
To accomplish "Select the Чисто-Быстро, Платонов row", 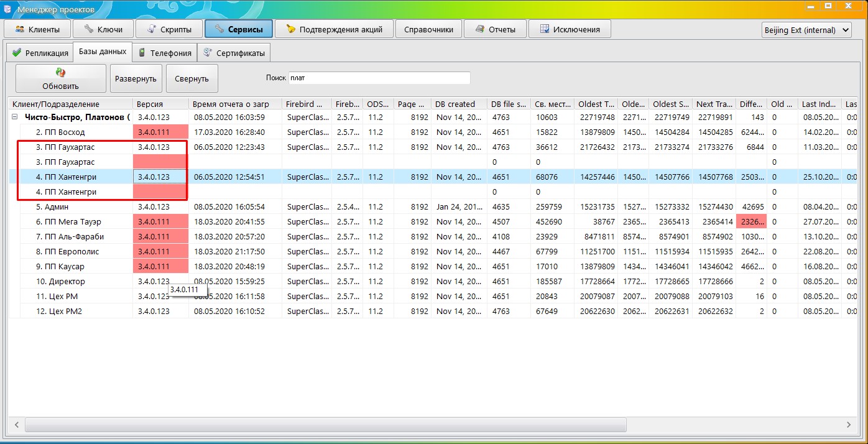I will point(433,117).
